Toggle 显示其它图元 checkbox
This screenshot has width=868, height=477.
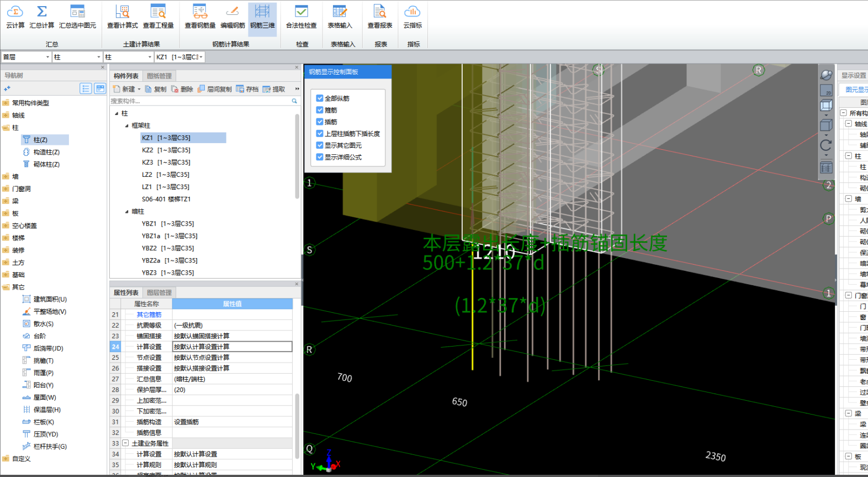(320, 145)
